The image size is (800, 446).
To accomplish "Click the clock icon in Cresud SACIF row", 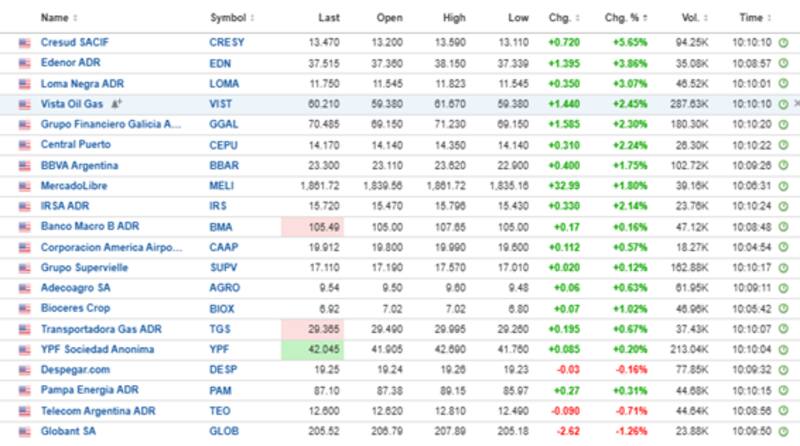I will pos(782,43).
